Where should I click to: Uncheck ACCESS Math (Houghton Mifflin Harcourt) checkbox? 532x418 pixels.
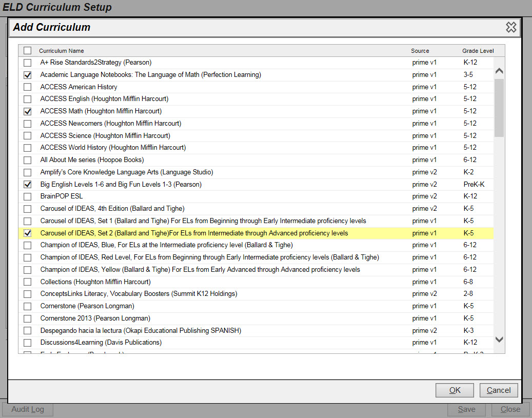tap(28, 111)
